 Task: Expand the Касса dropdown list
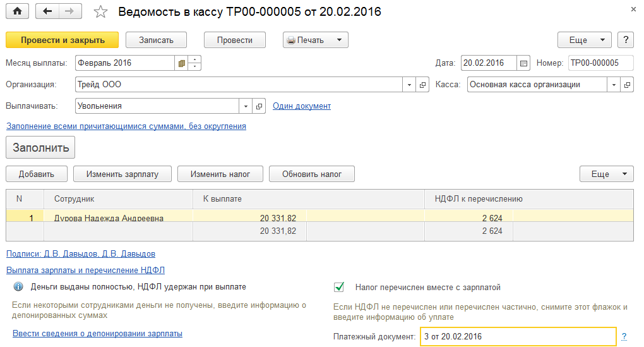point(614,85)
